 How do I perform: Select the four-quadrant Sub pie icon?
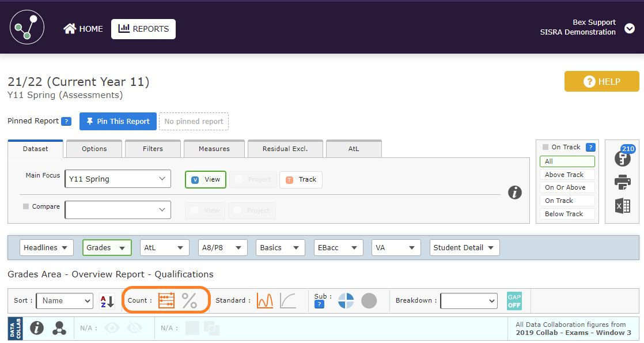click(346, 300)
